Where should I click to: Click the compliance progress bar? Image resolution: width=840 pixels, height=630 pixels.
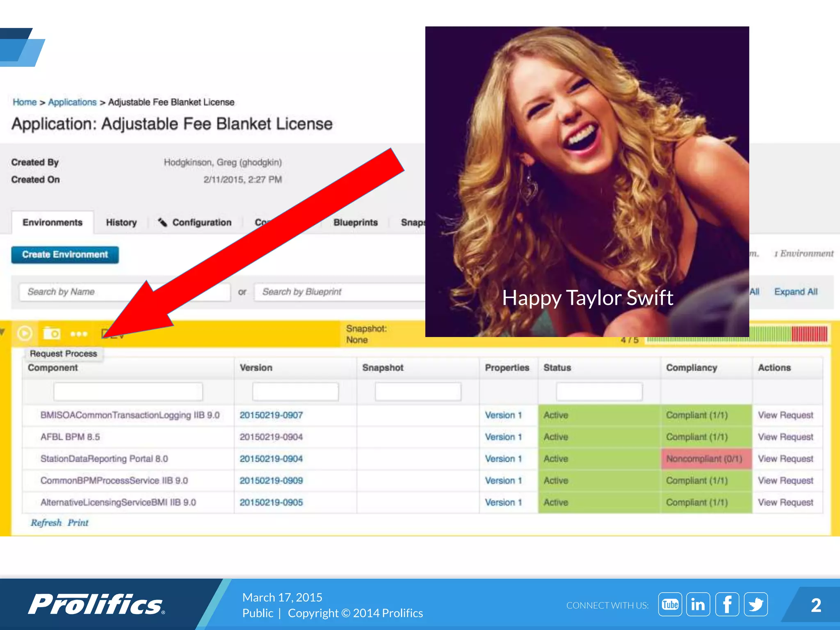click(787, 334)
